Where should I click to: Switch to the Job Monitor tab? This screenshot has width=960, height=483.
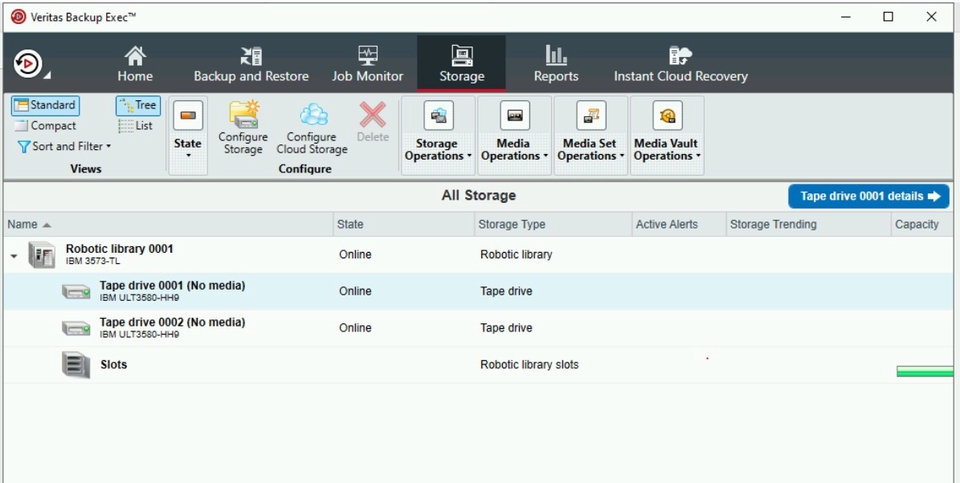[367, 64]
